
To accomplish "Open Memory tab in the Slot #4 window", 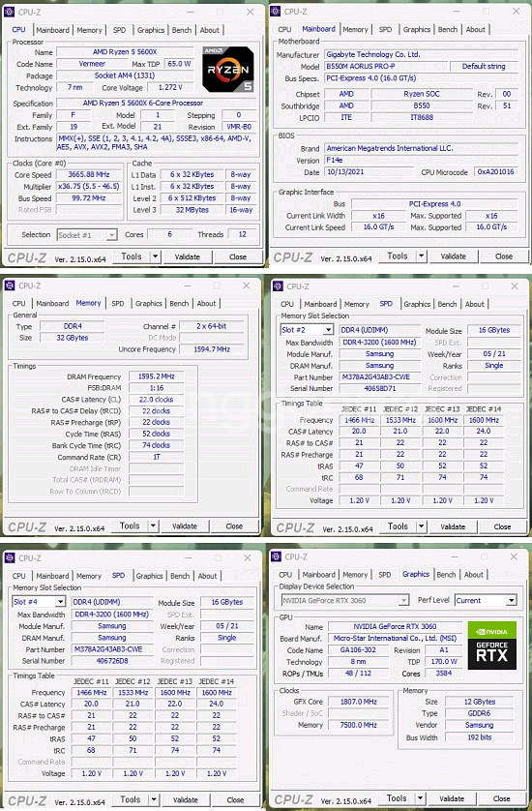I will click(88, 576).
